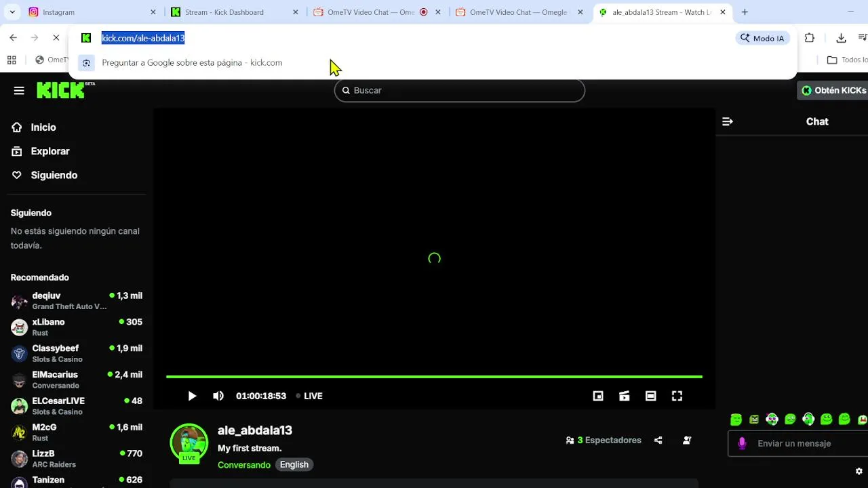Click the moderator user-wrench icon
The height and width of the screenshot is (488, 868).
[687, 441]
